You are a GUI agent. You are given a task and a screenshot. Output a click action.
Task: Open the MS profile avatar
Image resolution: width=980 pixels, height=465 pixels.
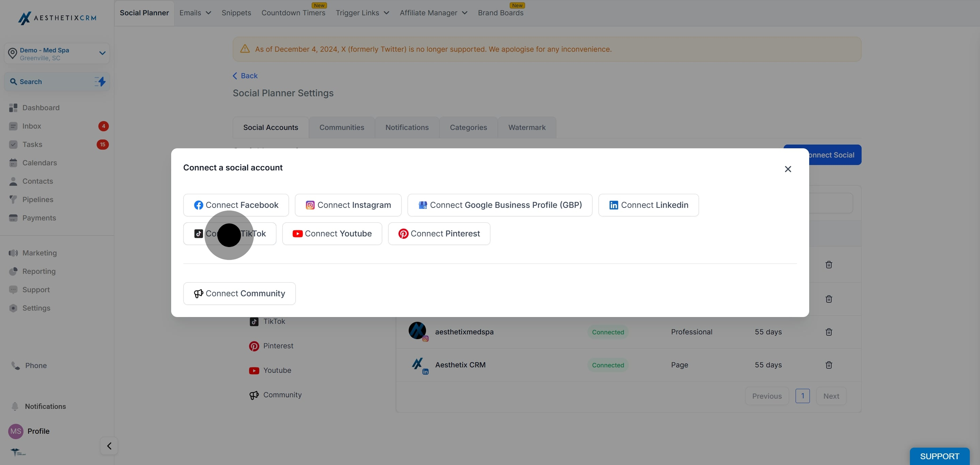16,431
